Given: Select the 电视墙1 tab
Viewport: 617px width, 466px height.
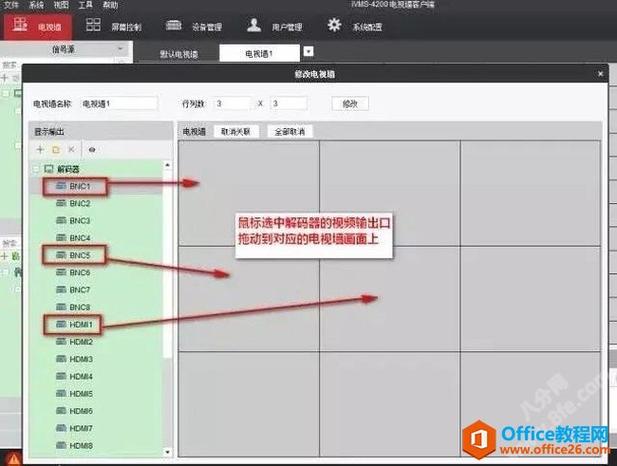Looking at the screenshot, I should coord(259,53).
